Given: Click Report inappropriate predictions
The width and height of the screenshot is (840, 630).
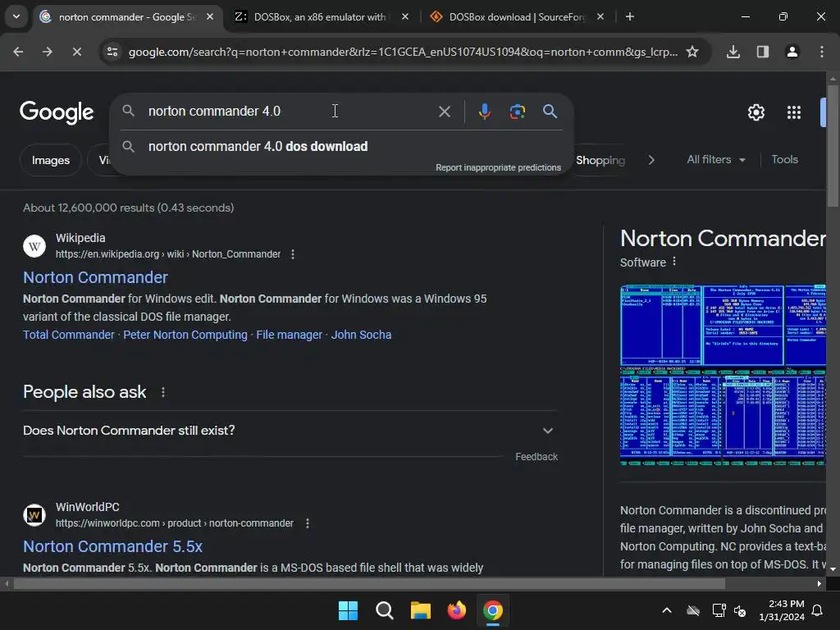Looking at the screenshot, I should 498,167.
